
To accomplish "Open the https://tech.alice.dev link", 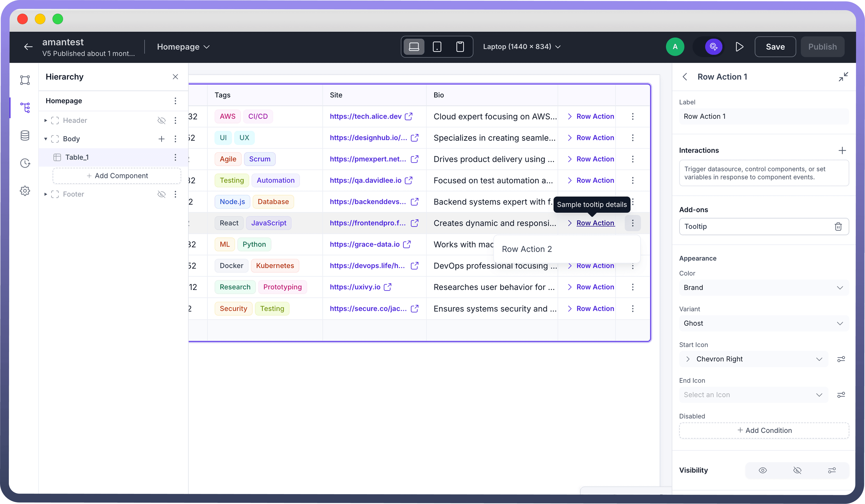I will pos(365,116).
